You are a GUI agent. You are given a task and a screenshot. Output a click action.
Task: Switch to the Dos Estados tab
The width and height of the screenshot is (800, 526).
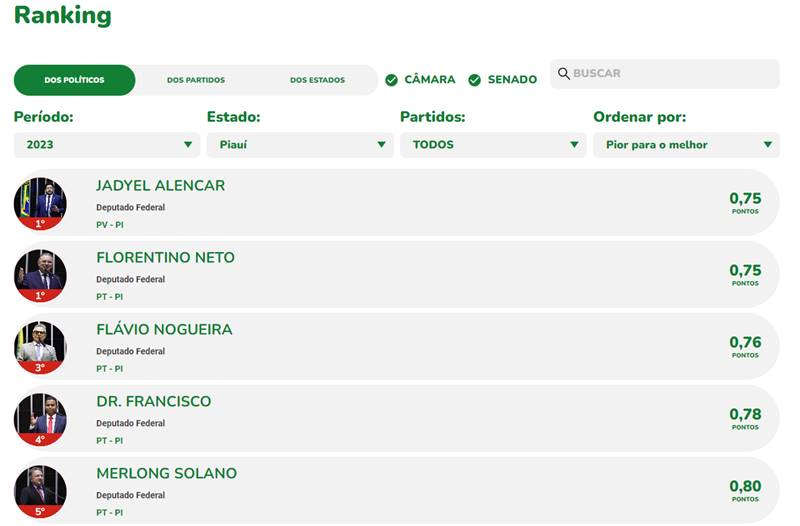point(317,80)
